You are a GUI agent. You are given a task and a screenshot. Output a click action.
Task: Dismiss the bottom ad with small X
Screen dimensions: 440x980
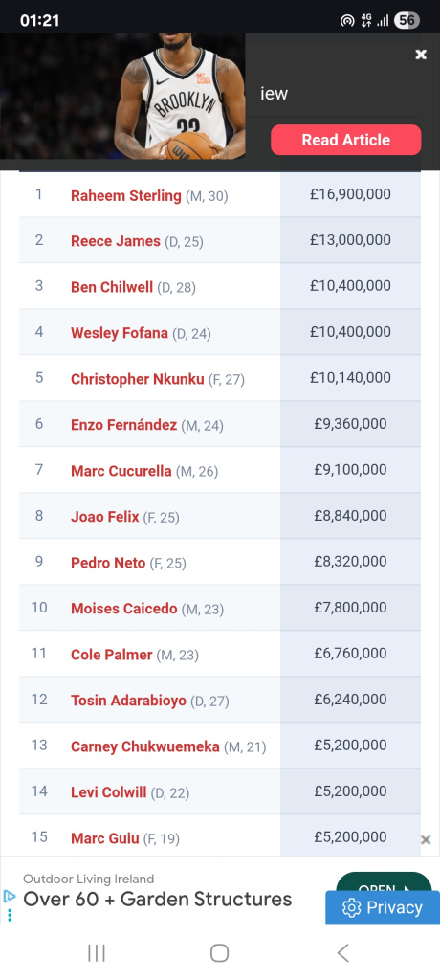point(426,840)
